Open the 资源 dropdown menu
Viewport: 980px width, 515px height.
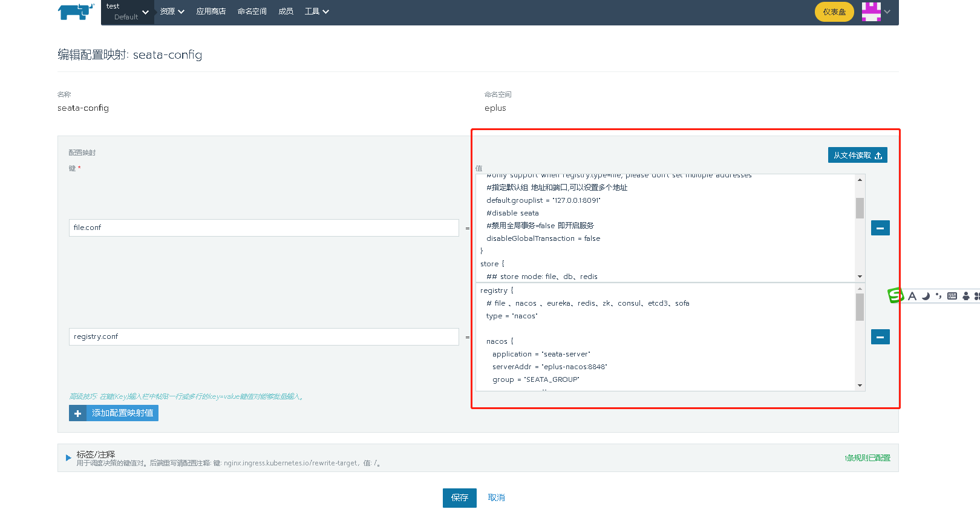172,11
